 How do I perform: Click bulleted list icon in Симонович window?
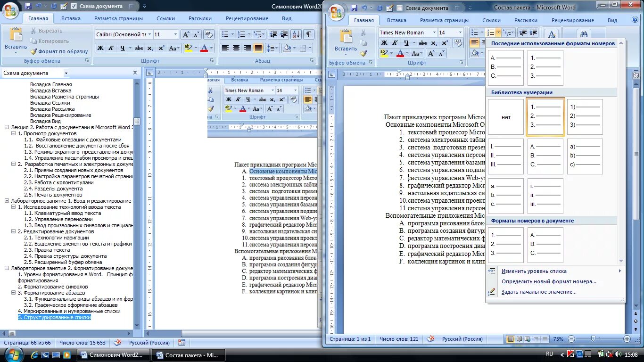click(x=225, y=34)
